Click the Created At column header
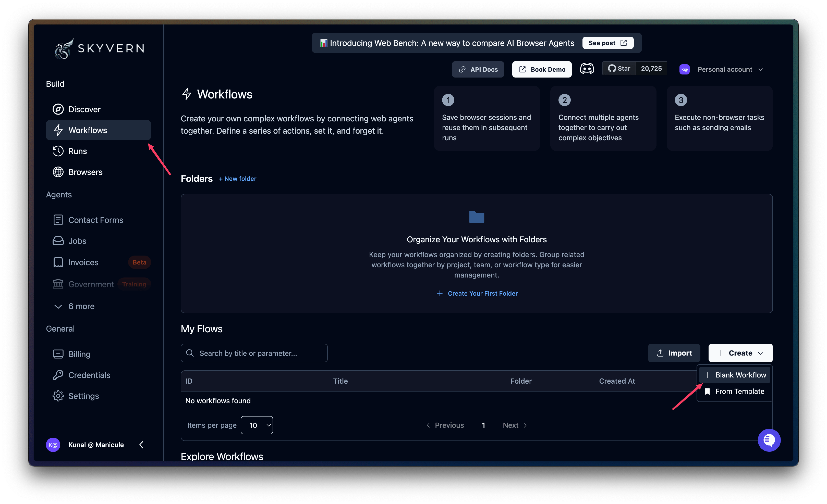The image size is (827, 504). coord(617,381)
